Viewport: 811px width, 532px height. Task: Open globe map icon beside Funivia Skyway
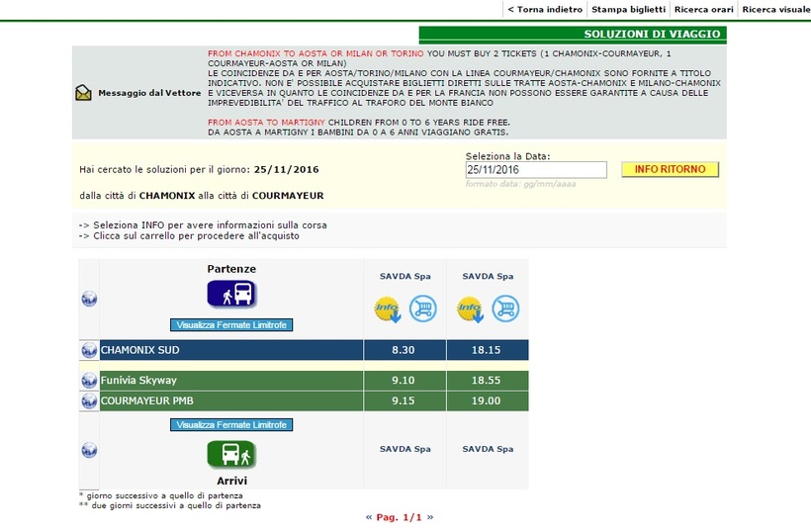pyautogui.click(x=89, y=381)
